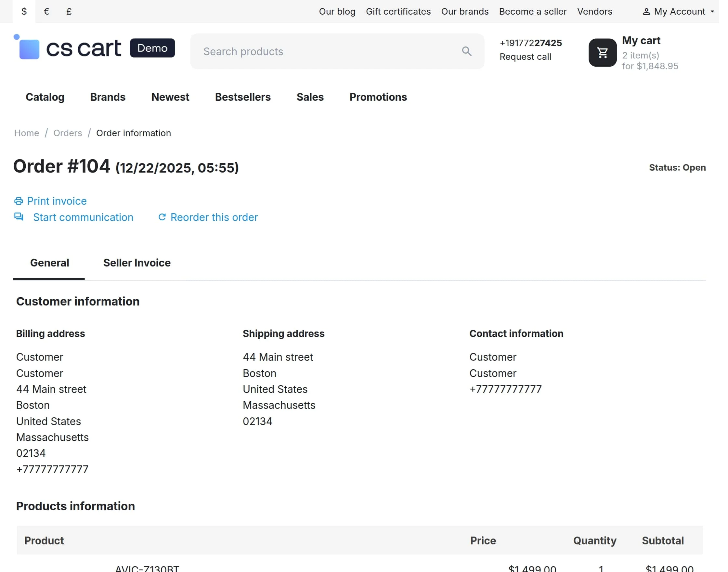The width and height of the screenshot is (728, 572).
Task: Go to Orders in the breadcrumb
Action: [x=68, y=133]
